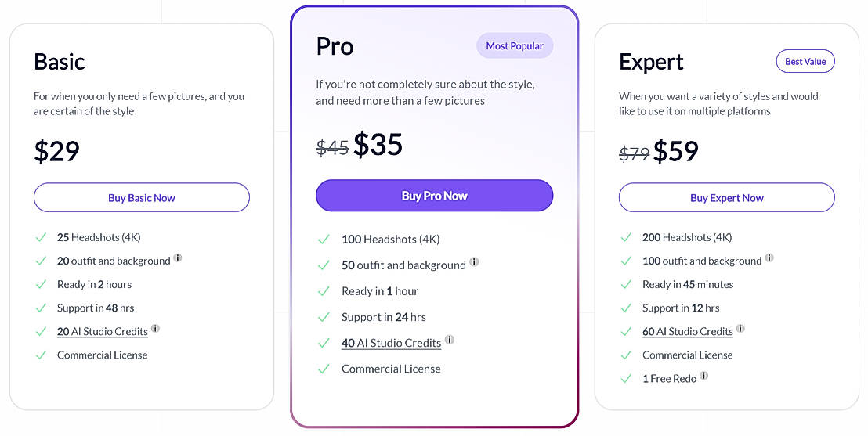Click info icon next to 60 AI Studio Credits
868x436 pixels.
pos(740,329)
